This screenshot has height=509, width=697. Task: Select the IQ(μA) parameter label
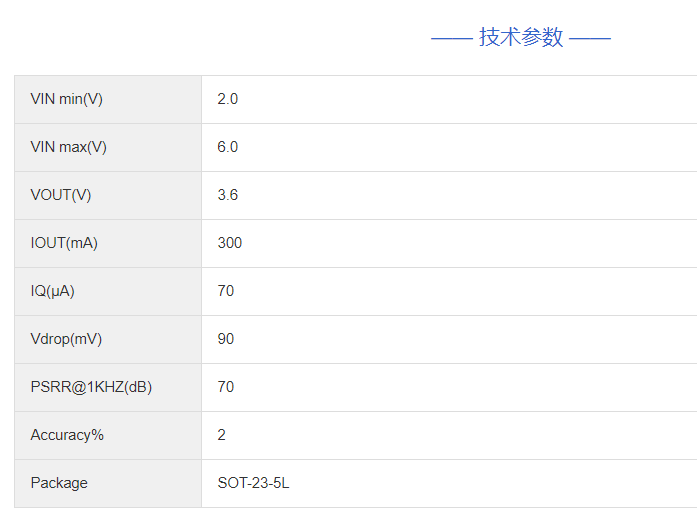point(52,291)
